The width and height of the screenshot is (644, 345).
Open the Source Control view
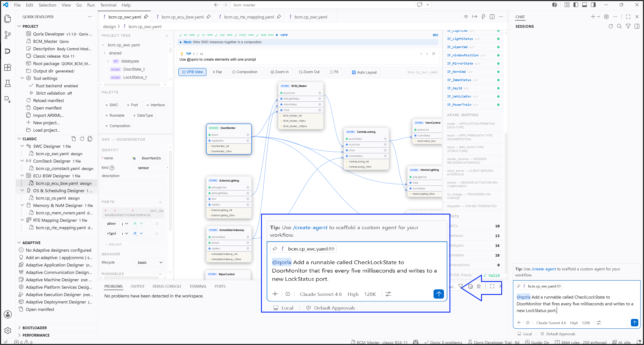(x=8, y=35)
